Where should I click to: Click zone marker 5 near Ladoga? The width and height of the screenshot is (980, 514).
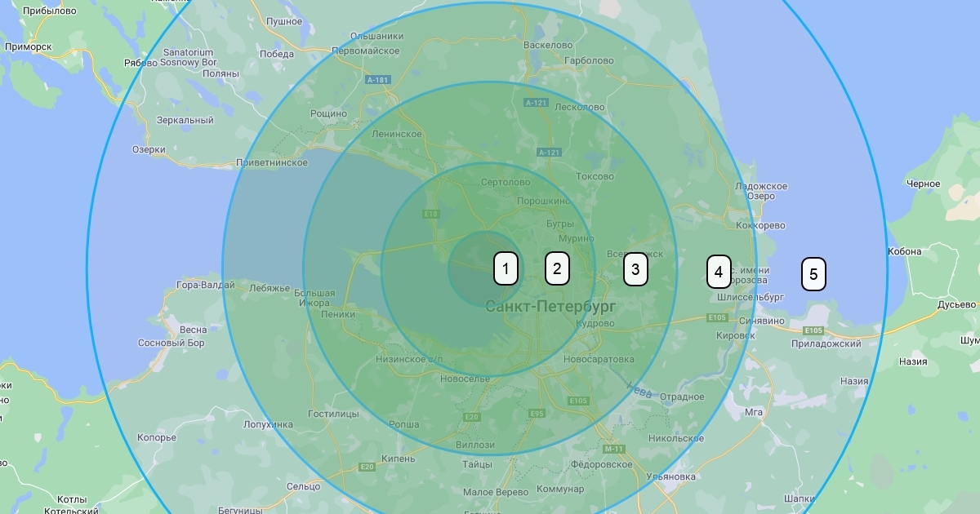tap(813, 275)
